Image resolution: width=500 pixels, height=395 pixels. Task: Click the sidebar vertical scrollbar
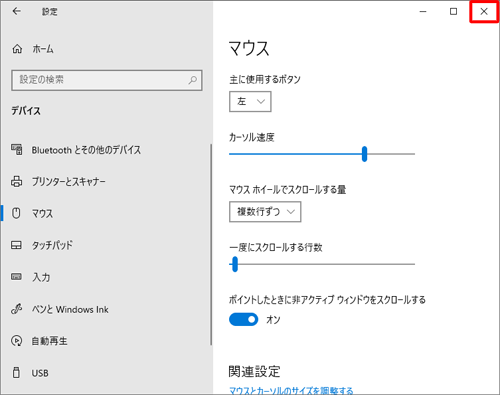211,244
